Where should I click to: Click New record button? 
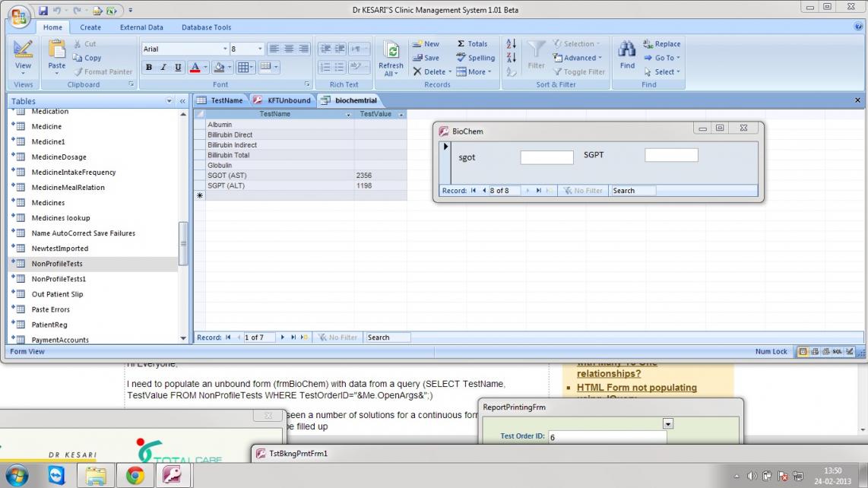pyautogui.click(x=426, y=44)
